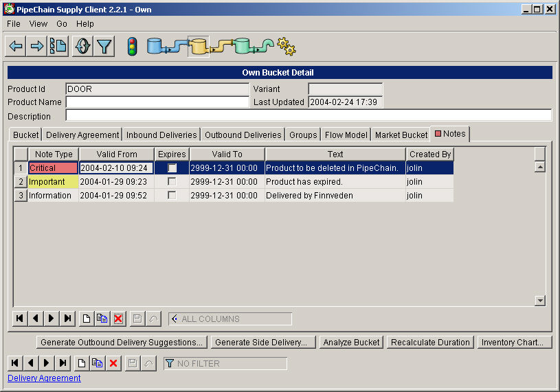Image resolution: width=560 pixels, height=392 pixels.
Task: Select the green bucket pipeline icon
Action: pyautogui.click(x=242, y=47)
